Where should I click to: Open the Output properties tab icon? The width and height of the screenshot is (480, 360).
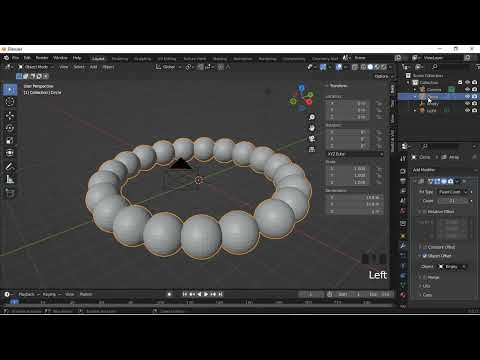[x=403, y=181]
